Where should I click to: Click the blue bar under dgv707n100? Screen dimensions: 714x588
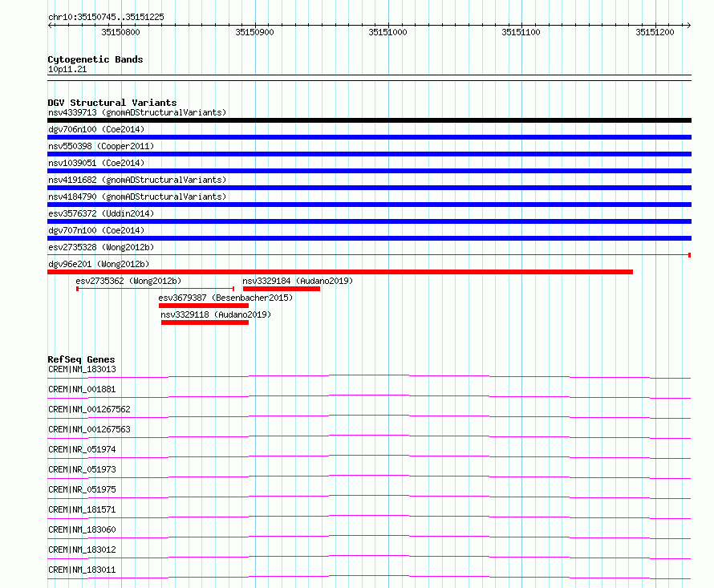pyautogui.click(x=369, y=238)
